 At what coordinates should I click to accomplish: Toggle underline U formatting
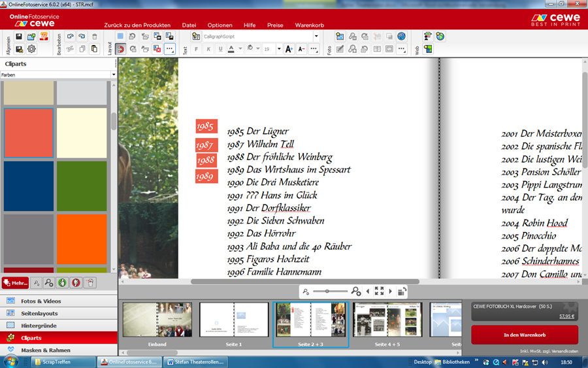[x=221, y=49]
